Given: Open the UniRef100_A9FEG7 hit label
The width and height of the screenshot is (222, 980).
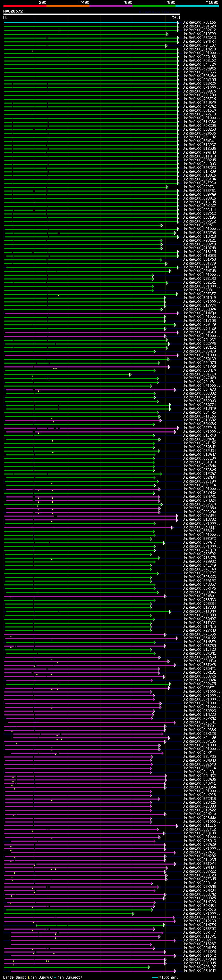Looking at the screenshot, I should [x=199, y=45].
